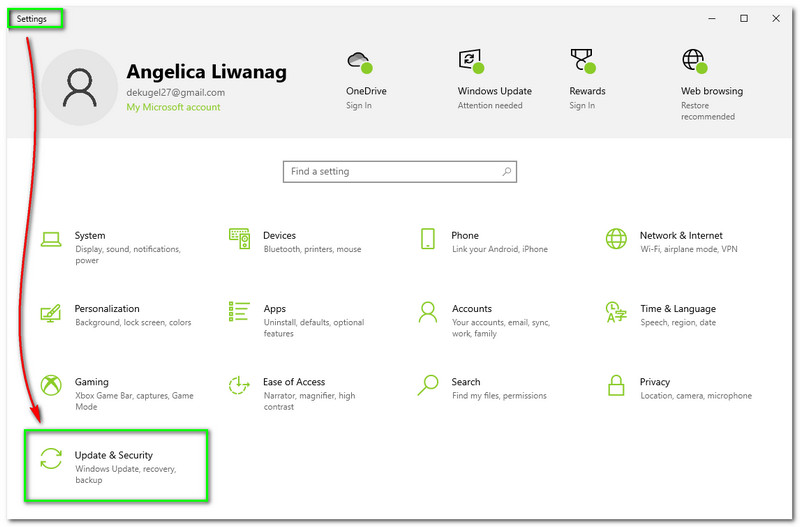Click Windows Update Attention needed text
This screenshot has width=800, height=527.
490,105
